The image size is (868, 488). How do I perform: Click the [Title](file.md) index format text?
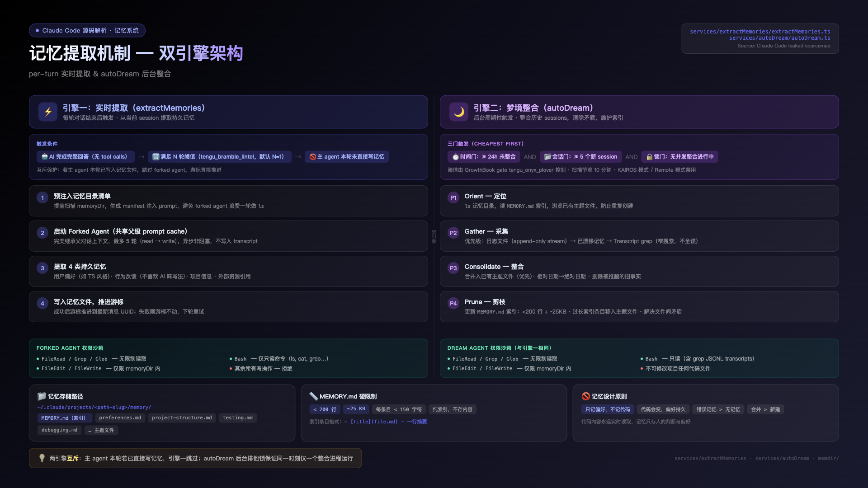(x=374, y=422)
